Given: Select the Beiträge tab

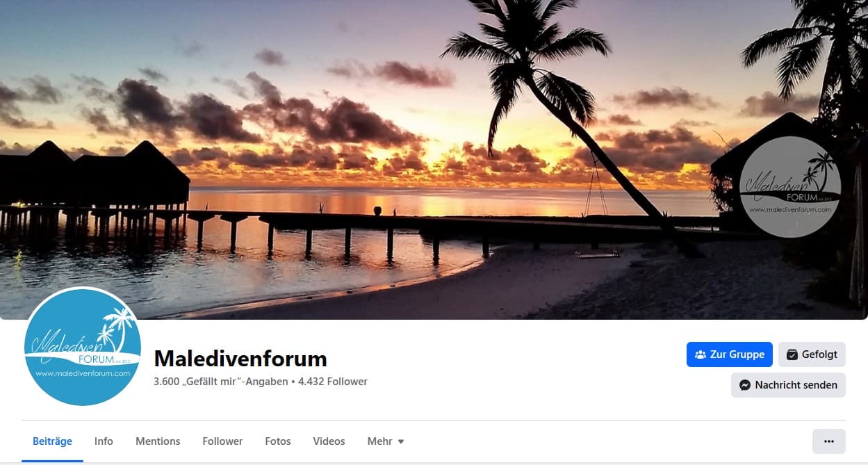Looking at the screenshot, I should [x=52, y=441].
